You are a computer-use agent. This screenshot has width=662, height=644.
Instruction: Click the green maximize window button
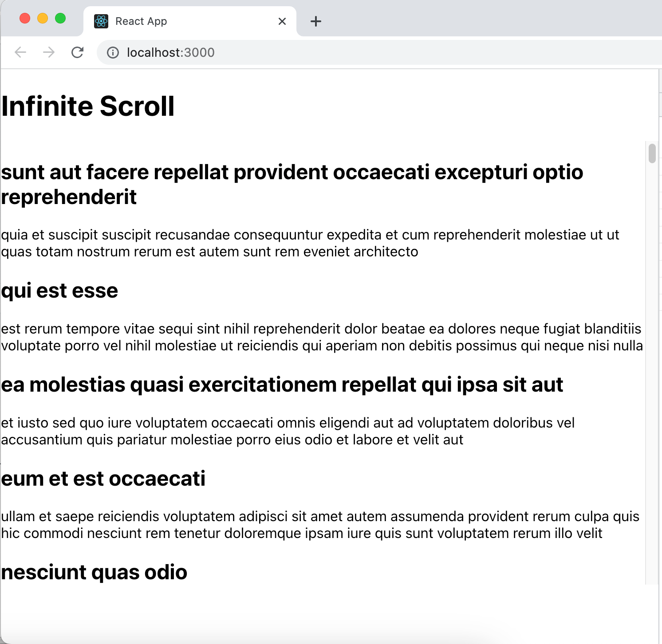[x=60, y=18]
